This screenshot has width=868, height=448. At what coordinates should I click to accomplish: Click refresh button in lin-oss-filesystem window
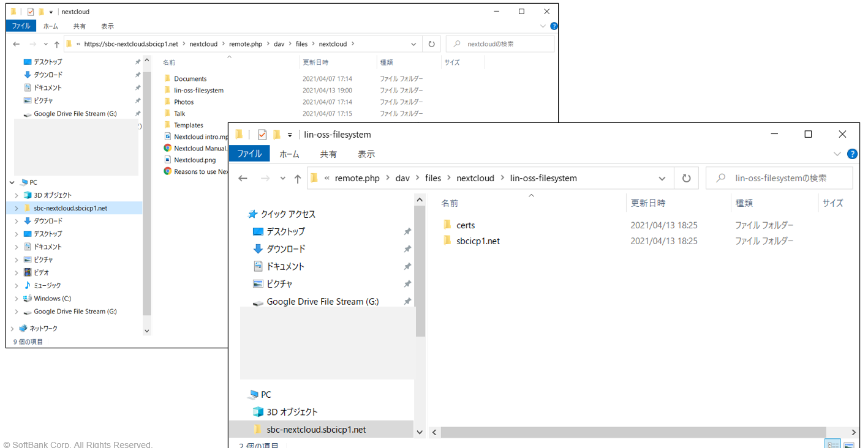tap(686, 178)
